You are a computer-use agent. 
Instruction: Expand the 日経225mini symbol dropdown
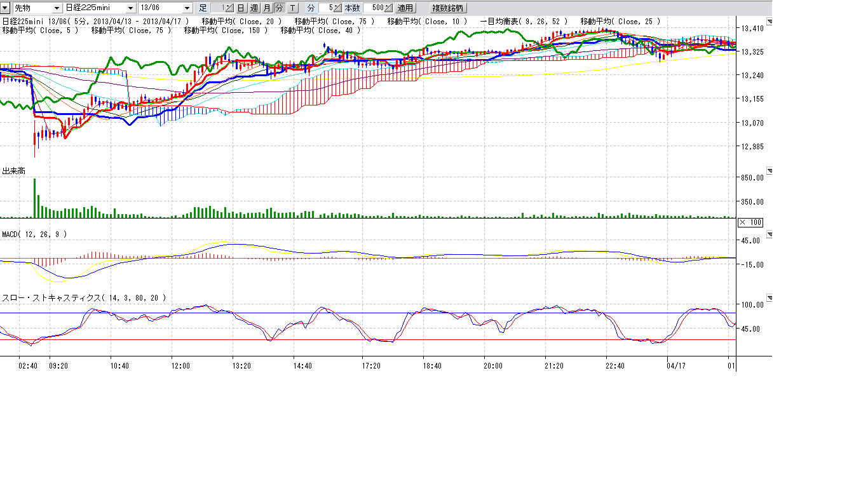pos(130,8)
